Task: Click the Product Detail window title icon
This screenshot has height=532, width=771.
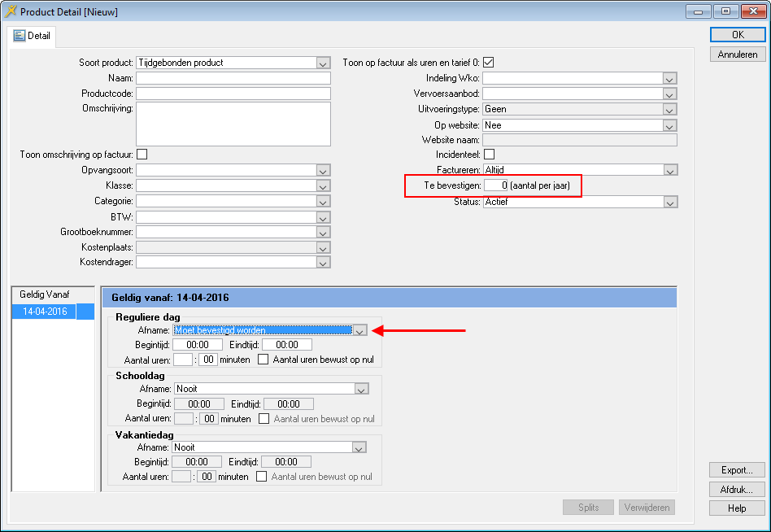Action: click(x=11, y=11)
